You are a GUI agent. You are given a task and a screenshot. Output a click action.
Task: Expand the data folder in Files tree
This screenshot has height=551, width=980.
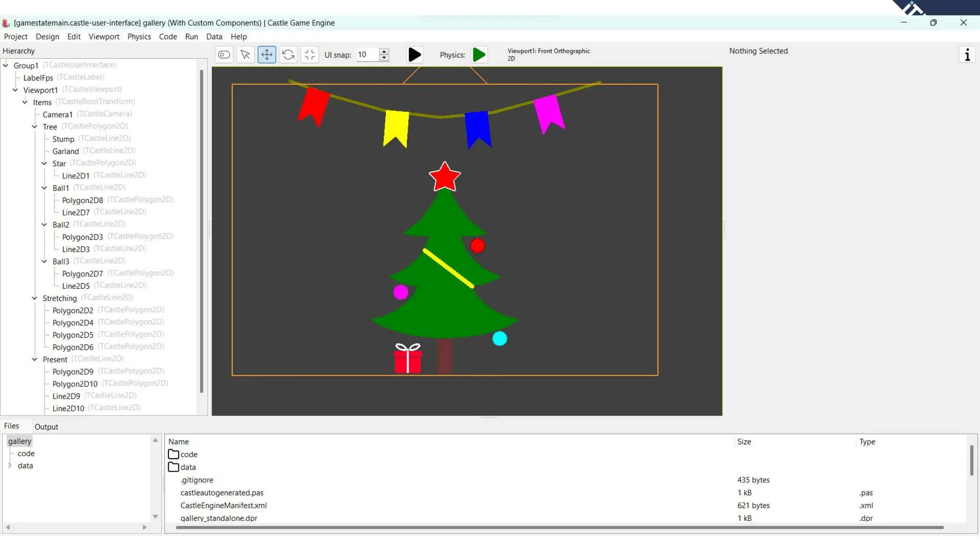coord(10,465)
